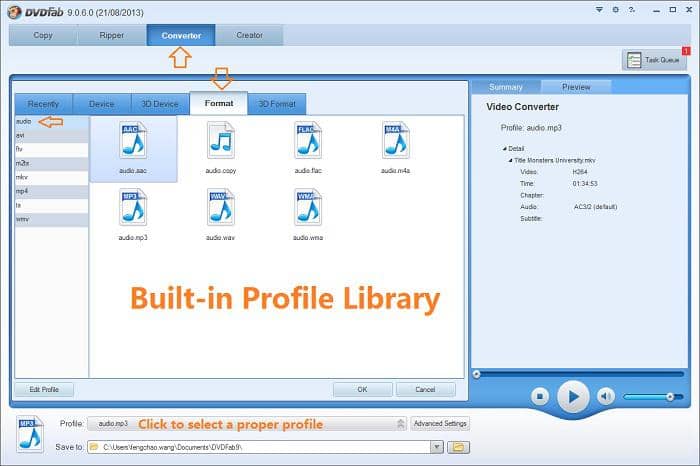Choose the audio.flac format icon

[x=308, y=141]
